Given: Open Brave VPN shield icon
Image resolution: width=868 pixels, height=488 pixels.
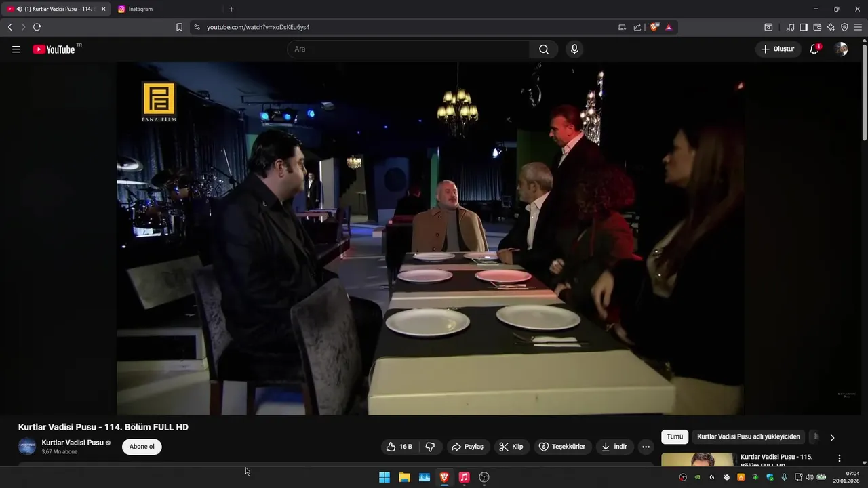Looking at the screenshot, I should pos(844,27).
